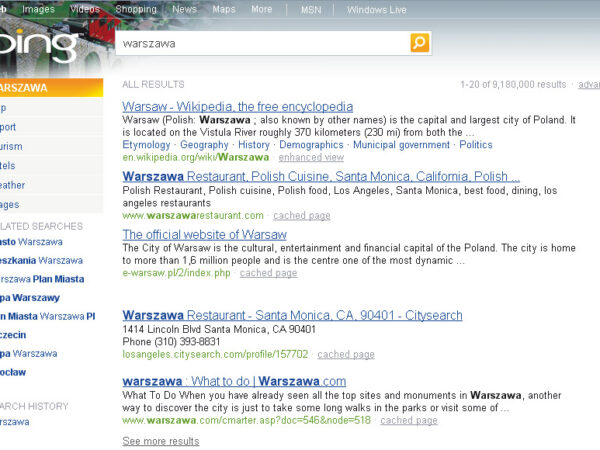Open the Images tab in top navigation
This screenshot has width=600, height=450.
38,9
